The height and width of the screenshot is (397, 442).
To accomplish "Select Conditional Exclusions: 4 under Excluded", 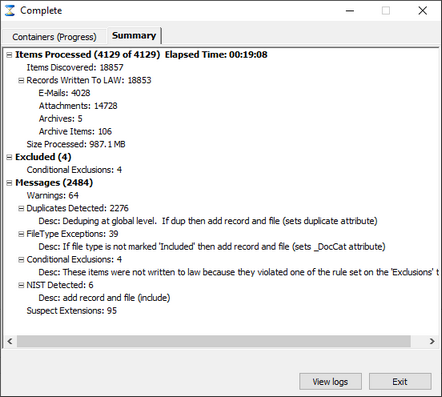I will tap(74, 170).
